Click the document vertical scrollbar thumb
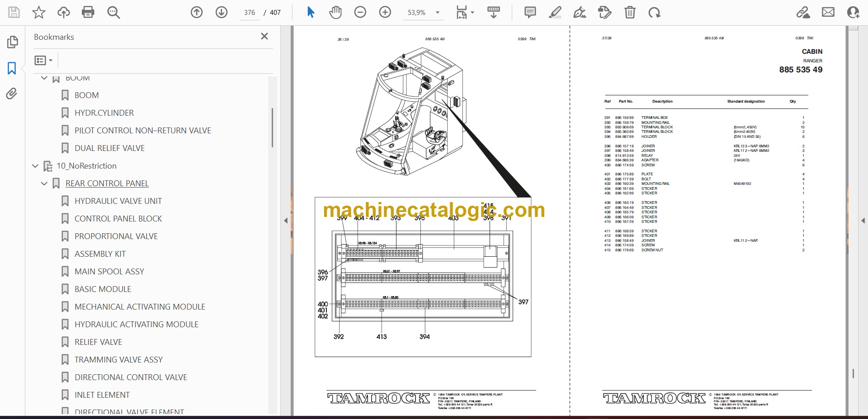 [x=853, y=373]
